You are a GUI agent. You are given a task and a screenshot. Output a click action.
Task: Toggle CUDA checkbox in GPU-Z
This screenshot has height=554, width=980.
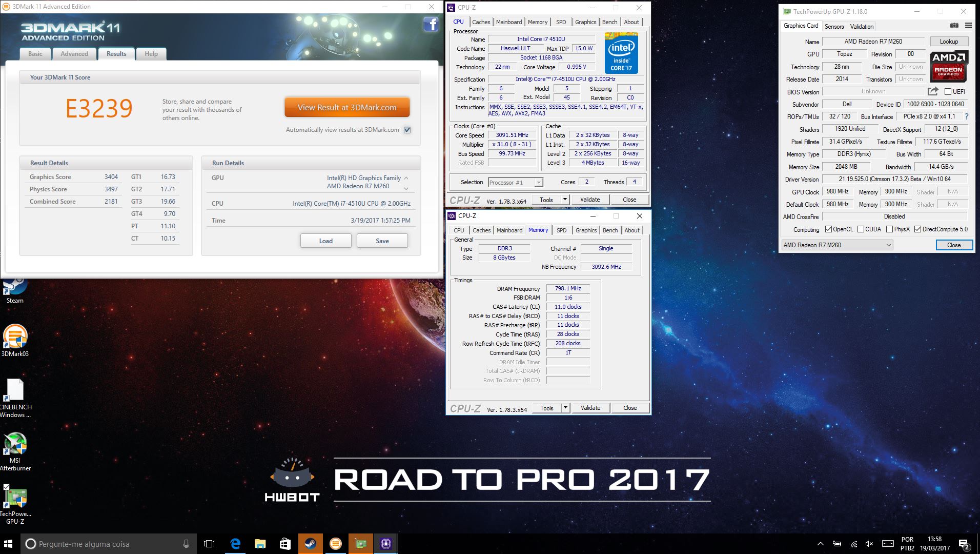[861, 229]
